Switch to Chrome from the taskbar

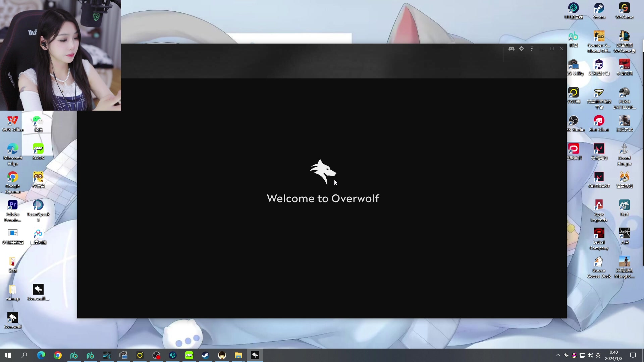point(58,355)
